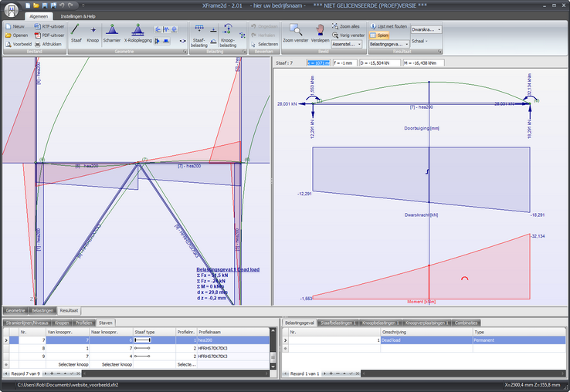Add a Knoopbelasting node load
The height and width of the screenshot is (392, 570).
pos(228,35)
